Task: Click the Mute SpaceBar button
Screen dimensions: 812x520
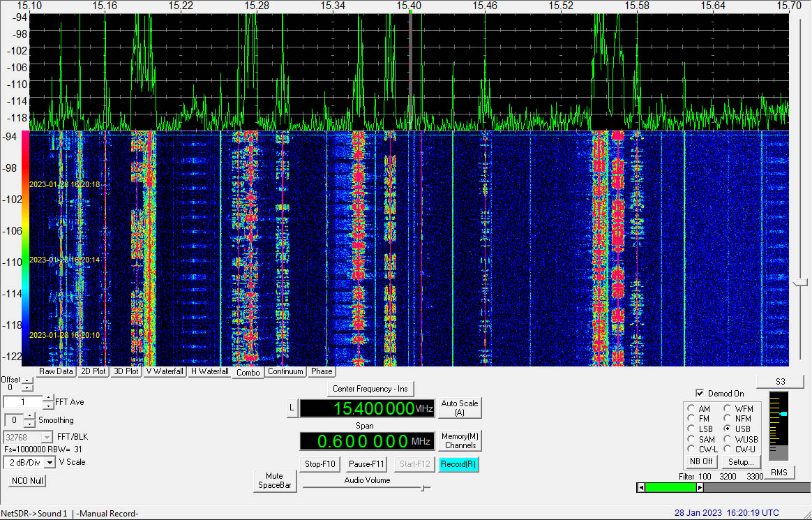Action: click(x=274, y=481)
